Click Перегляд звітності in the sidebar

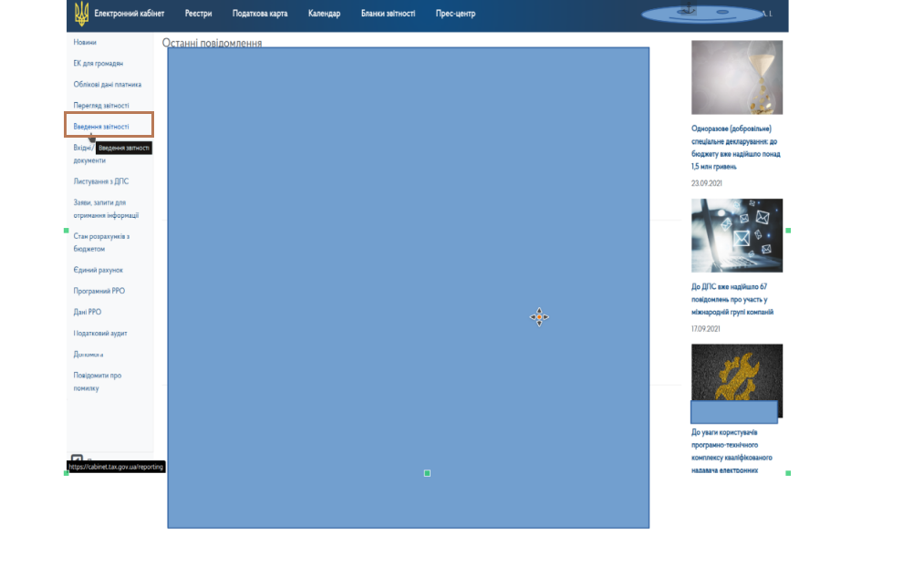[101, 106]
